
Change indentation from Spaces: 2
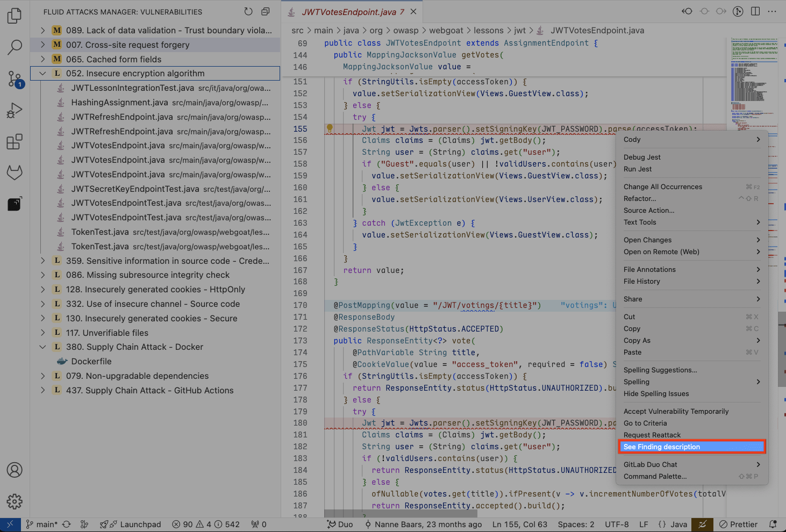(x=576, y=524)
